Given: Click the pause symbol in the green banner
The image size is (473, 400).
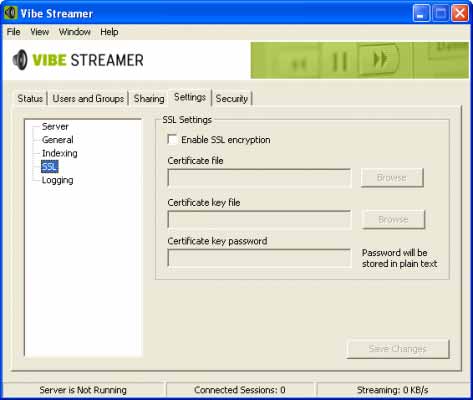Looking at the screenshot, I should coord(340,62).
